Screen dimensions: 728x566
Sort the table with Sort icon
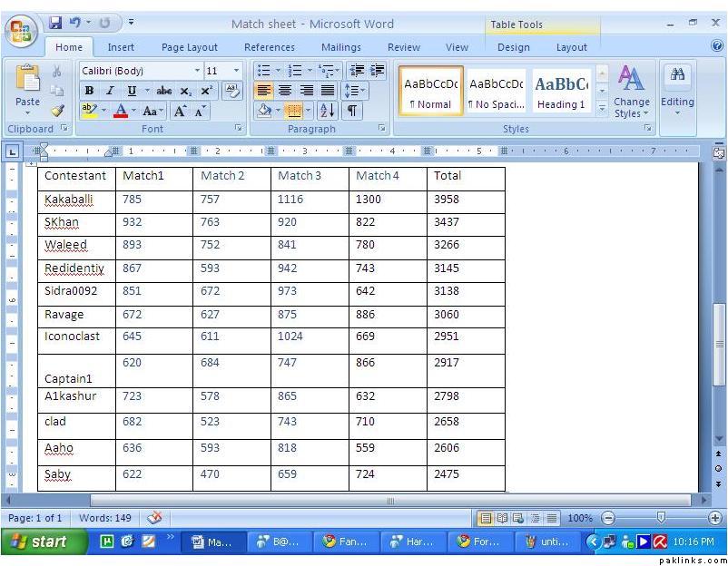click(327, 111)
